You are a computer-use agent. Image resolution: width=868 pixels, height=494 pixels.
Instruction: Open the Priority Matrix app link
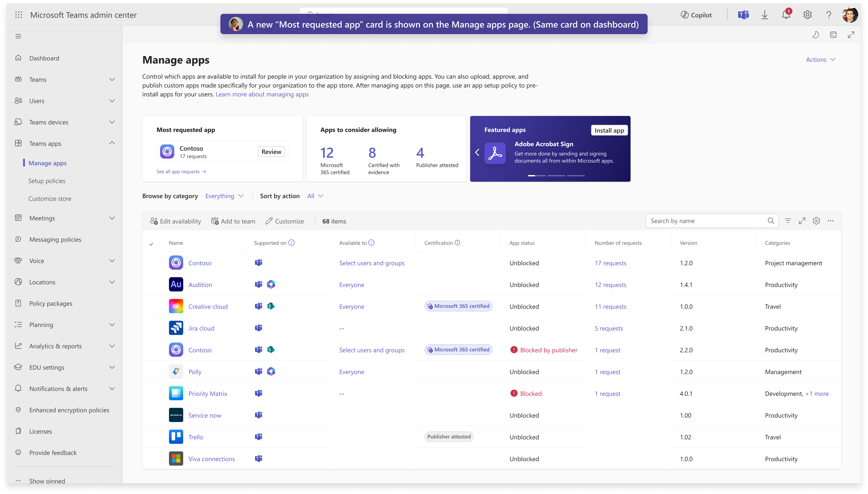(x=208, y=394)
